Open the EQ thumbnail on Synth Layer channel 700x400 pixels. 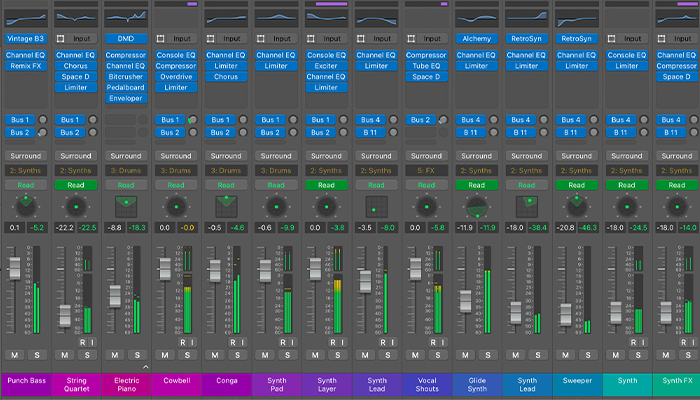[326, 19]
